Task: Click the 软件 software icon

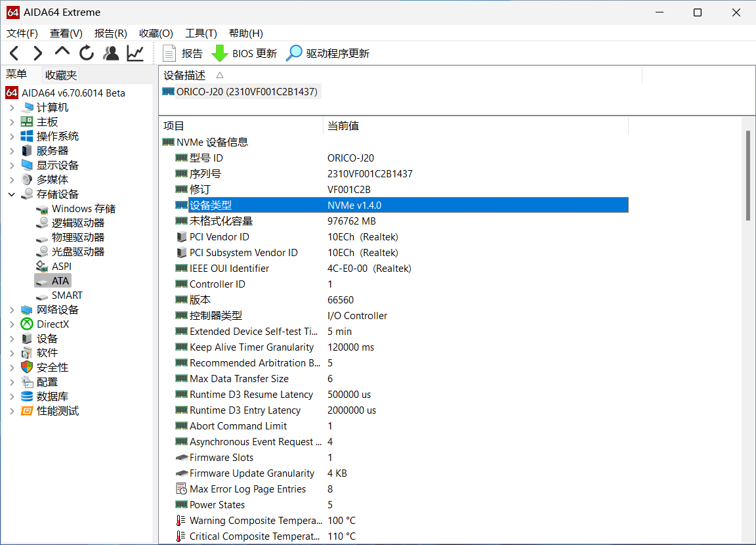Action: click(x=27, y=353)
